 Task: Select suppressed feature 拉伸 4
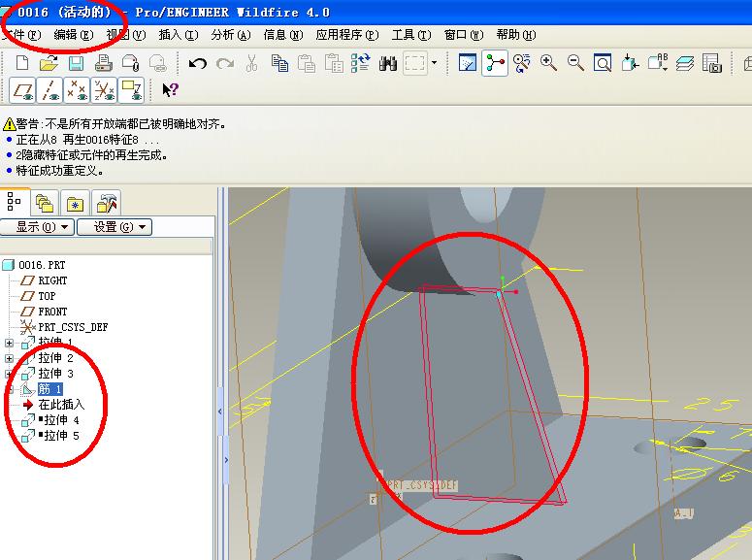61,420
